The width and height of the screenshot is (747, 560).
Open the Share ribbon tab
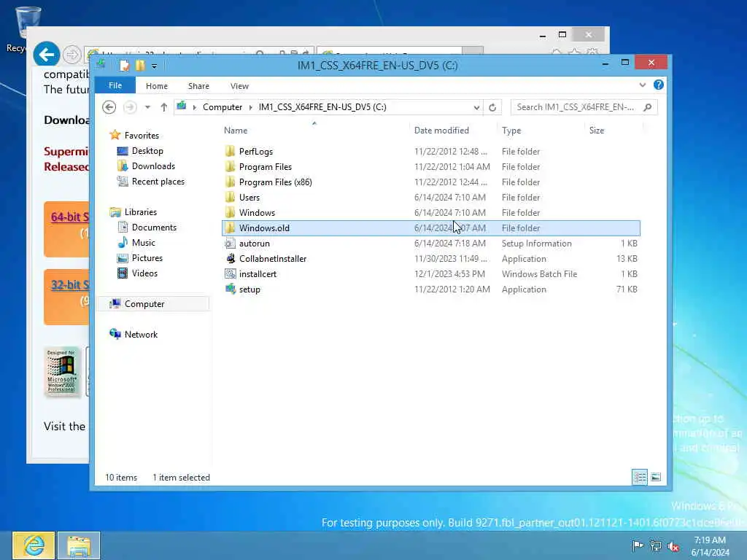pyautogui.click(x=198, y=86)
